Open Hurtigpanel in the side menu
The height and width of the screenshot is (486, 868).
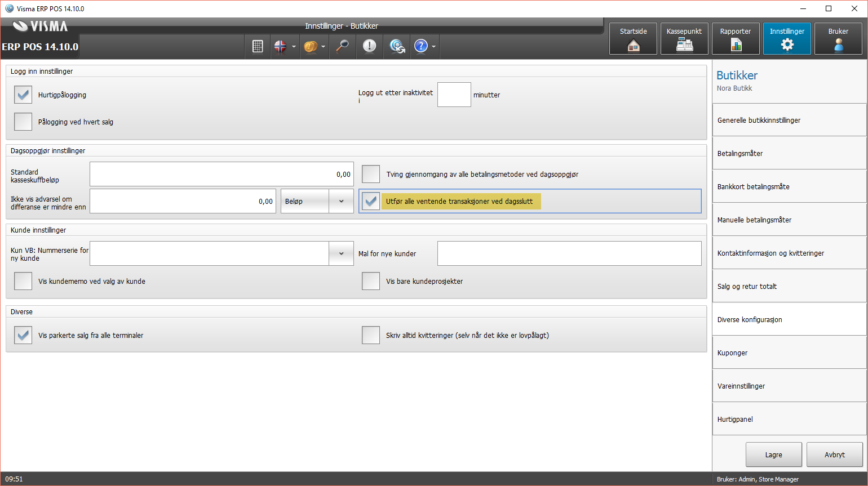[x=789, y=419]
